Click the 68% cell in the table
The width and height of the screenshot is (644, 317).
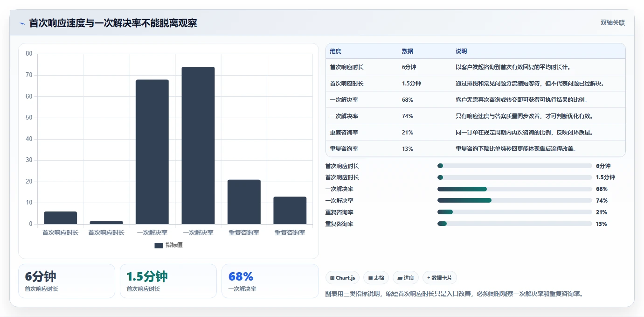coord(407,100)
